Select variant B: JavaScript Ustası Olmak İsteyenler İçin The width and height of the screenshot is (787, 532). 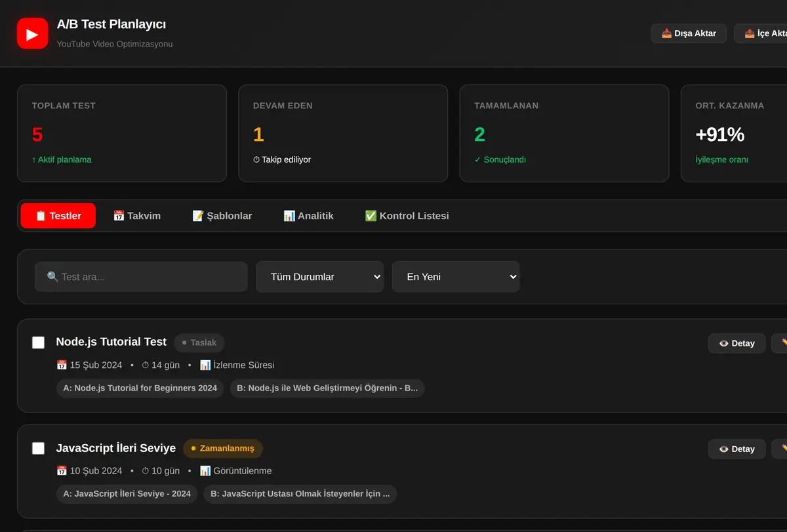300,493
